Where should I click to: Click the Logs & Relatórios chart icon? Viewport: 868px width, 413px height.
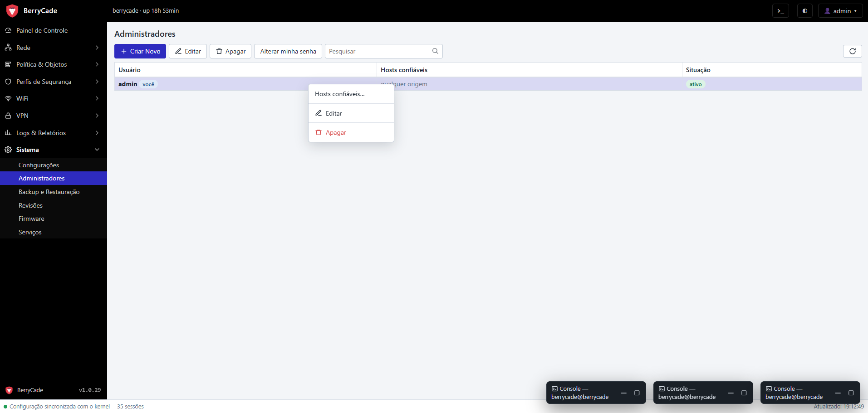coord(8,133)
